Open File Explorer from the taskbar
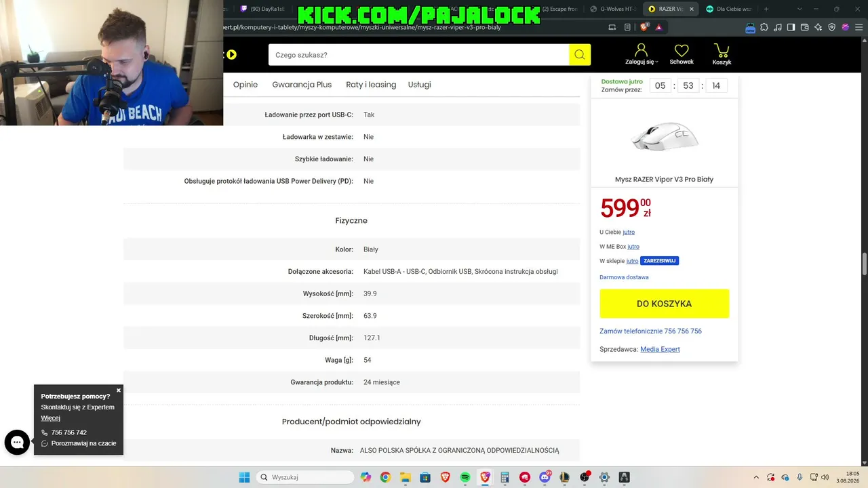 point(405,477)
